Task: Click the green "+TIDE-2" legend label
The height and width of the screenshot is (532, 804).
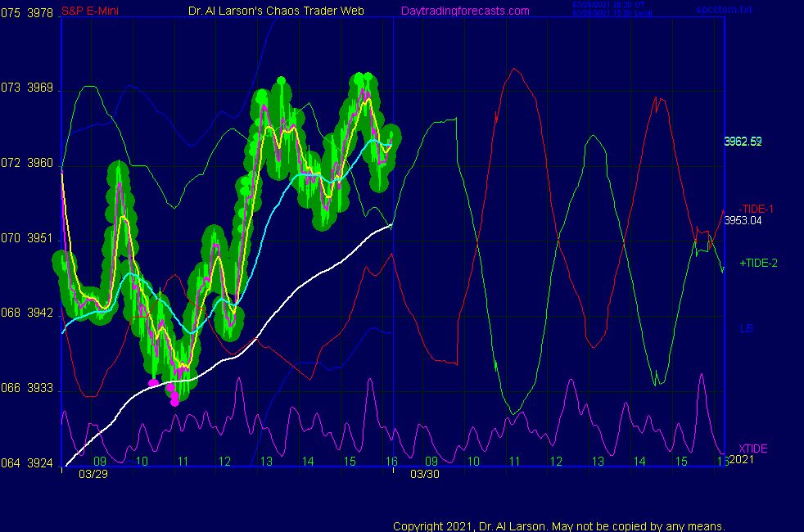Action: coord(758,263)
